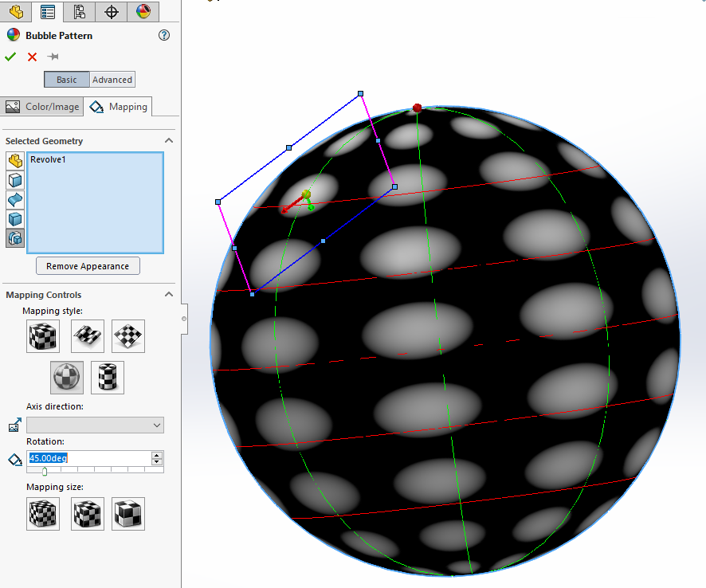Switch to Advanced mode
Image resolution: width=706 pixels, height=588 pixels.
(x=112, y=80)
